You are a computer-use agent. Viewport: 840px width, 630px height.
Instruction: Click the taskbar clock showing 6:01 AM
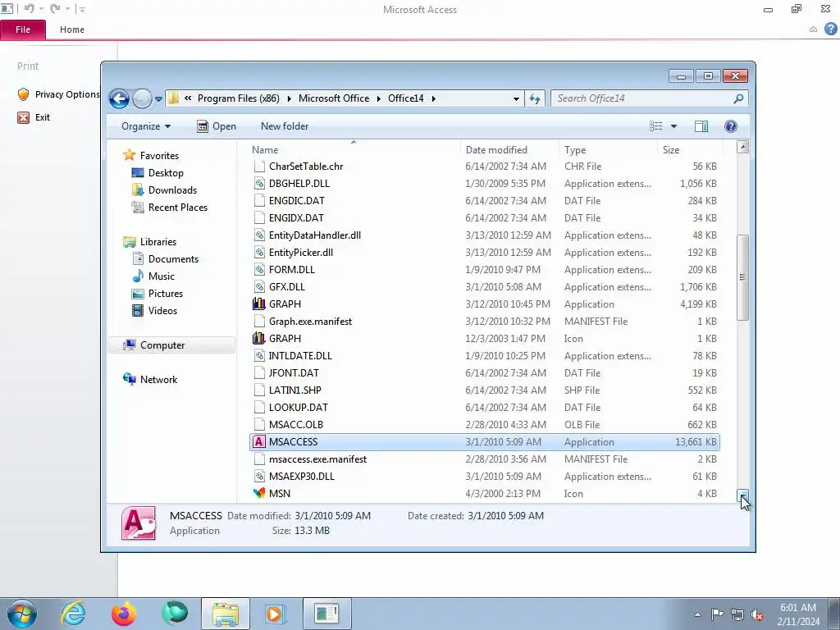tap(798, 614)
